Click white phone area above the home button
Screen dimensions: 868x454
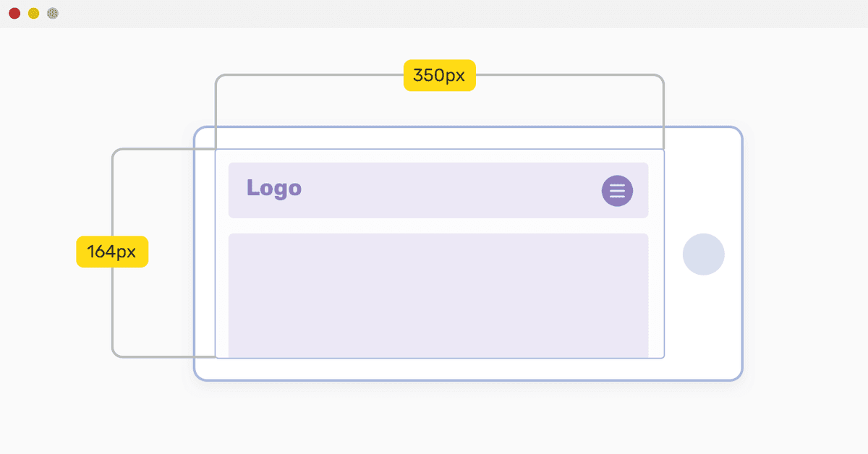tap(703, 181)
